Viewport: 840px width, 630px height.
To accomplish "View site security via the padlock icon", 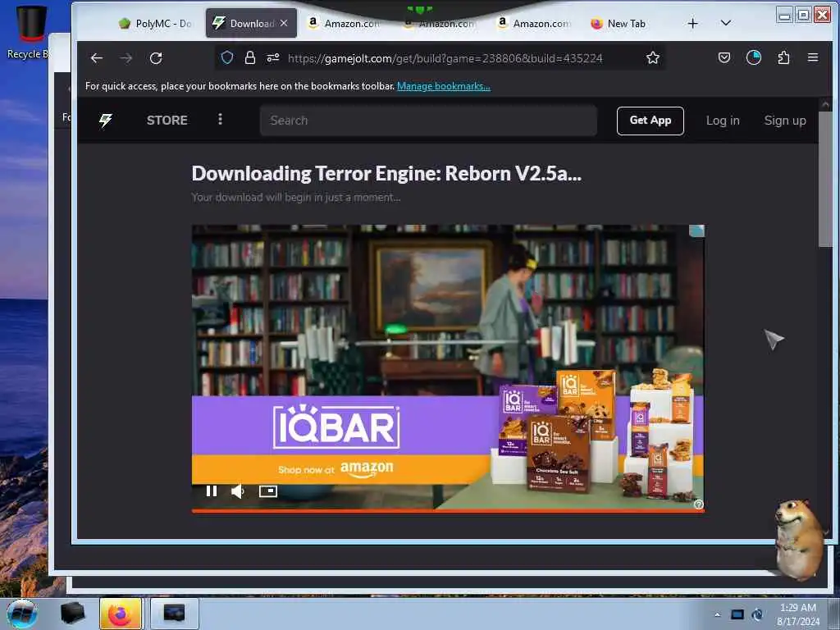I will [249, 58].
